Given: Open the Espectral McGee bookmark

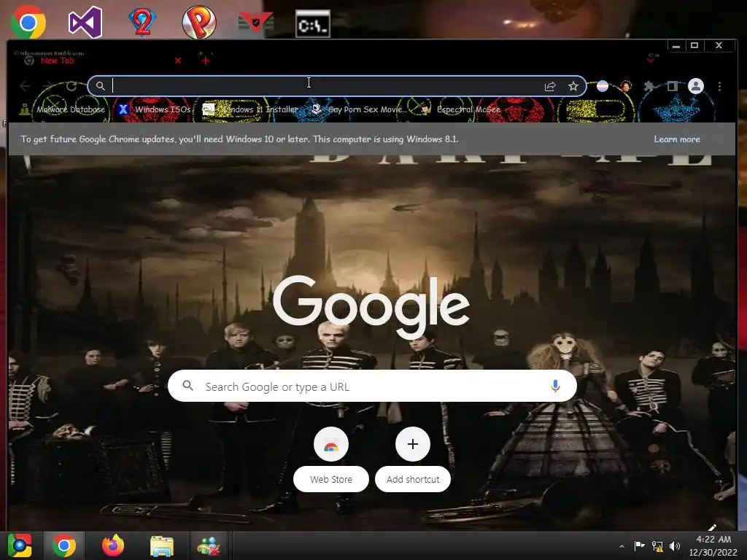Looking at the screenshot, I should [461, 109].
